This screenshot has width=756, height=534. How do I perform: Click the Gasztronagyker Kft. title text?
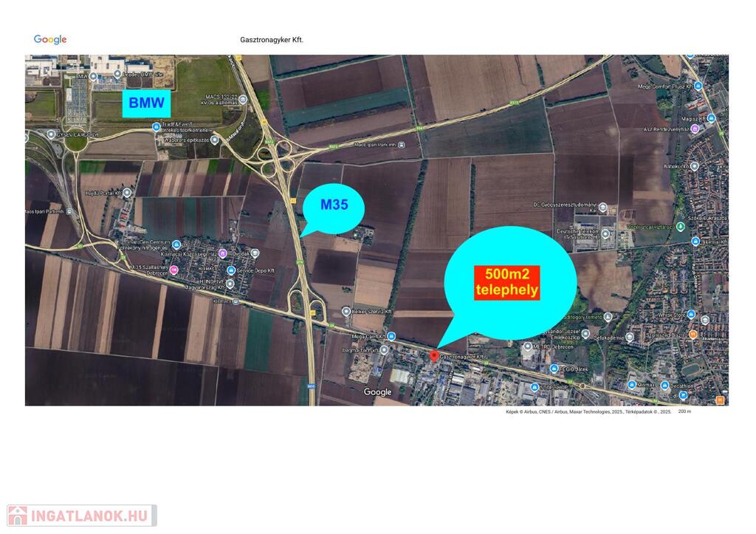(272, 40)
